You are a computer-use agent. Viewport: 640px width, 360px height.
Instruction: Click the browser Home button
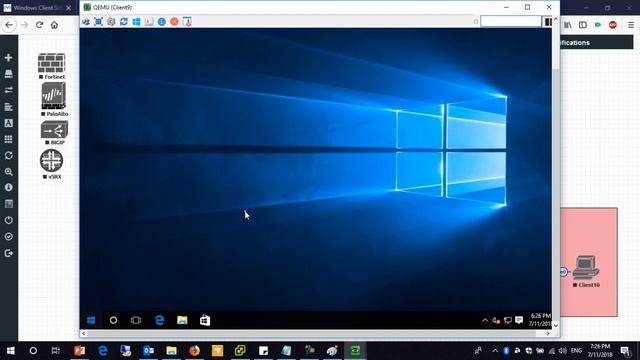[x=54, y=25]
